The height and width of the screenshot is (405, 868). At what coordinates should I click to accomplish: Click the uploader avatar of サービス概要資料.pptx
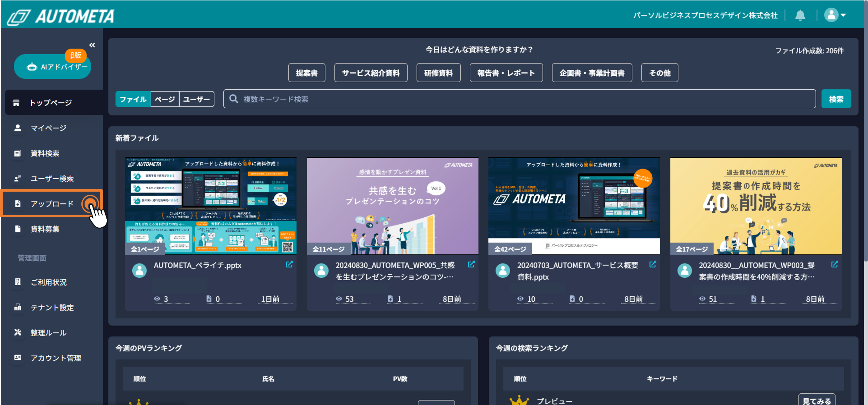point(503,270)
